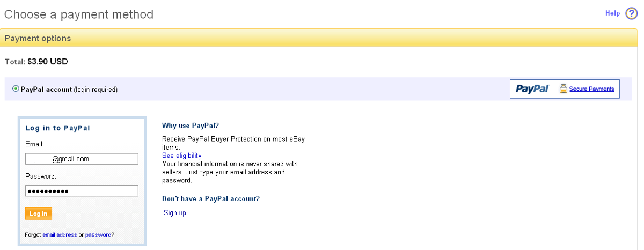Focus the Password input field
644x250 pixels.
pos(82,191)
